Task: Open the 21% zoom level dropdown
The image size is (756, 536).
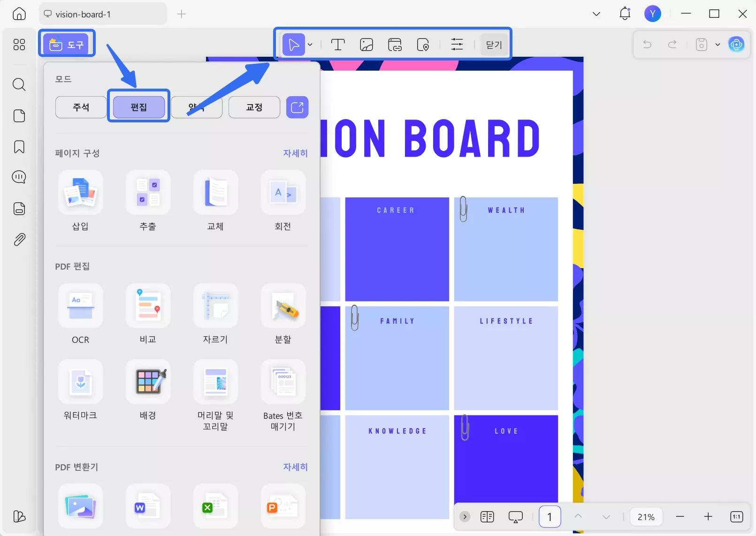Action: coord(646,517)
